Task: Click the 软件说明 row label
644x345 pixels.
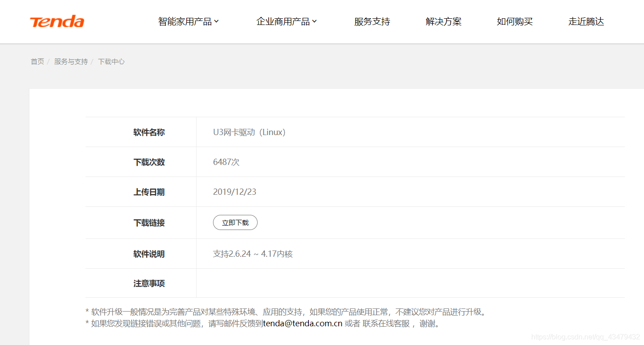Action: tap(149, 254)
